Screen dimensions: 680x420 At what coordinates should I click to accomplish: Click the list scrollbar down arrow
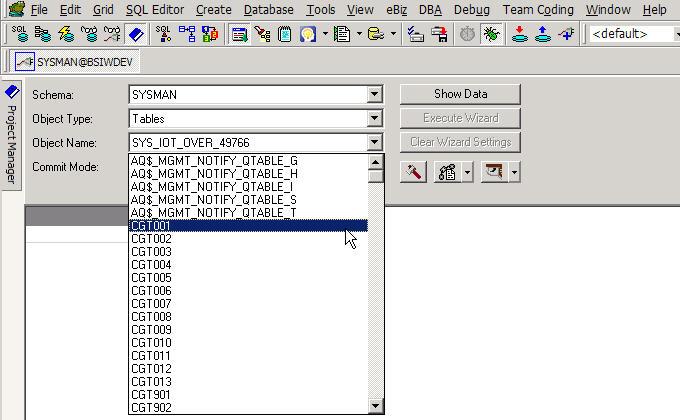375,406
